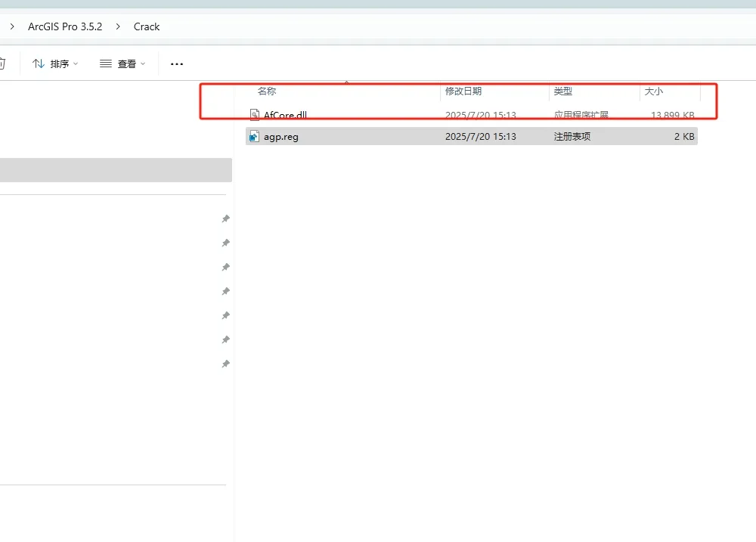Expand the chevron before Crack in path

click(118, 26)
